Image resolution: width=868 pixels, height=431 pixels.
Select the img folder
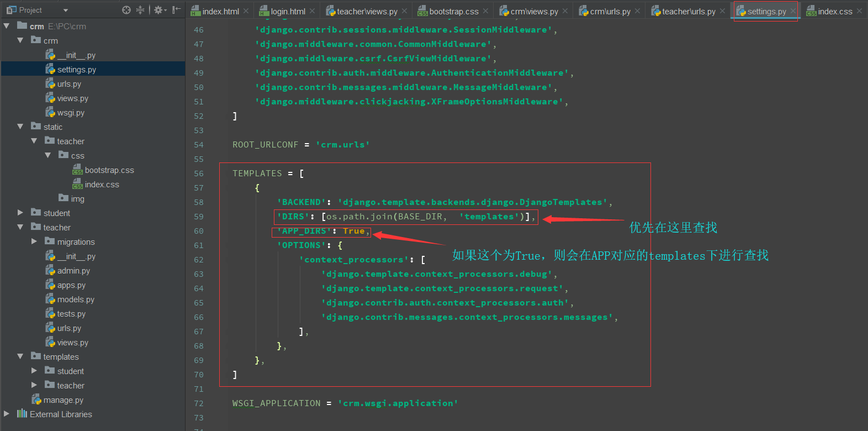click(77, 199)
